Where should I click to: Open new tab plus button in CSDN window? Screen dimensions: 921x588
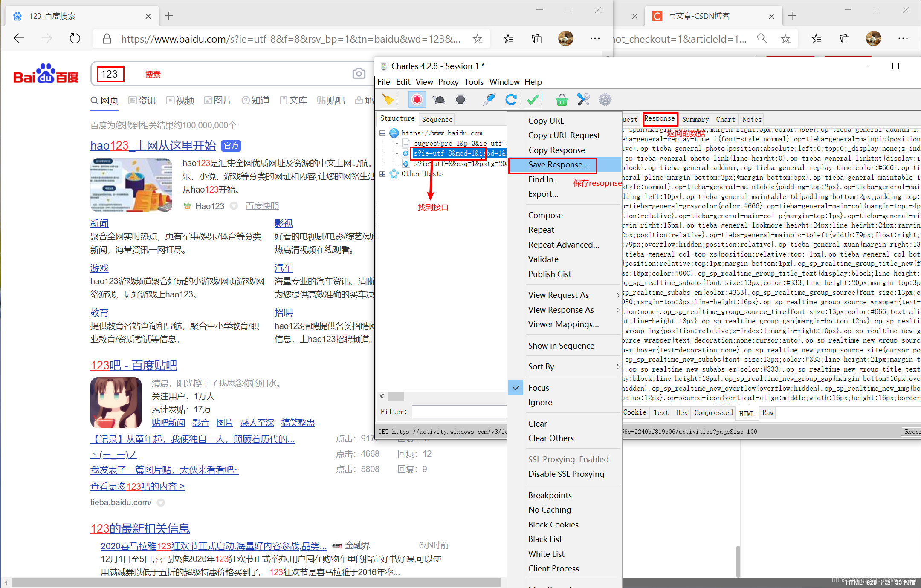(792, 16)
